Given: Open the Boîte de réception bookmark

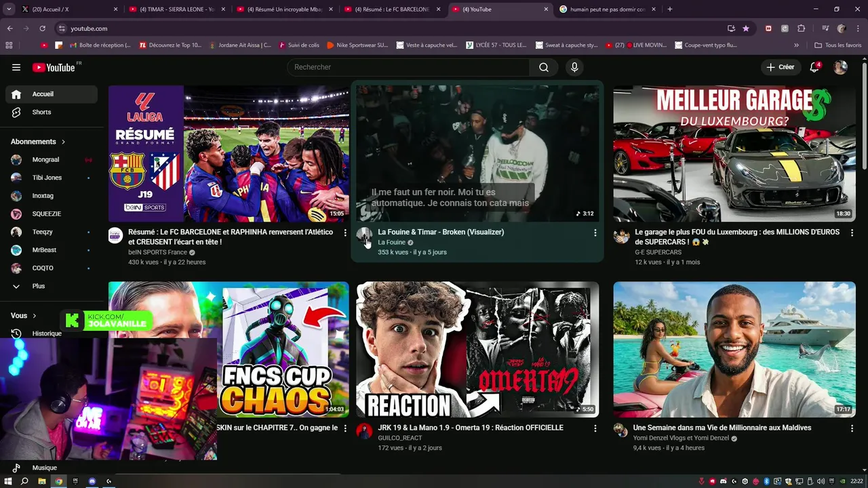Looking at the screenshot, I should [99, 45].
